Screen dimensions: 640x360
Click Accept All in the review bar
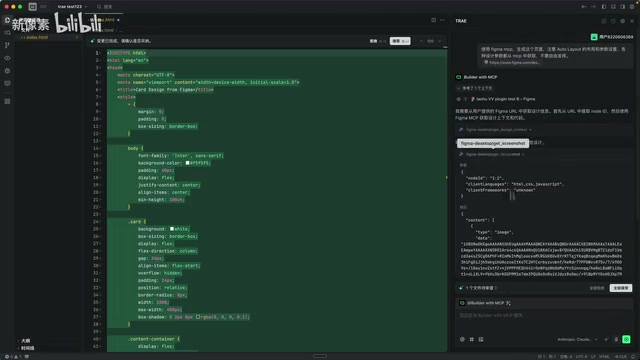click(x=621, y=288)
